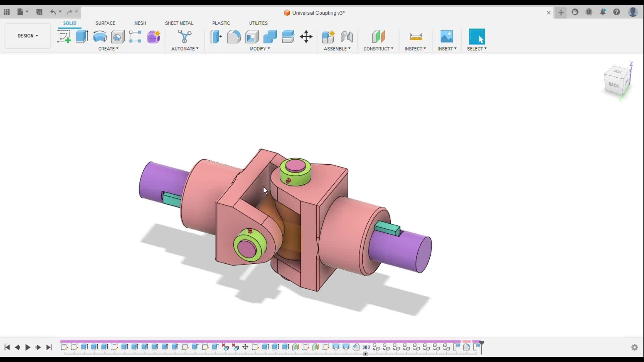The image size is (644, 362).
Task: Open the Joint tool in Assemble
Action: coord(346,37)
